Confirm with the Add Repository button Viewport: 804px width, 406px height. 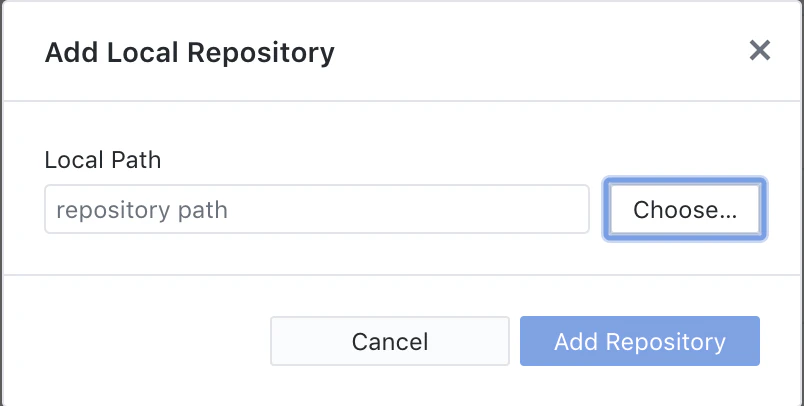tap(639, 341)
